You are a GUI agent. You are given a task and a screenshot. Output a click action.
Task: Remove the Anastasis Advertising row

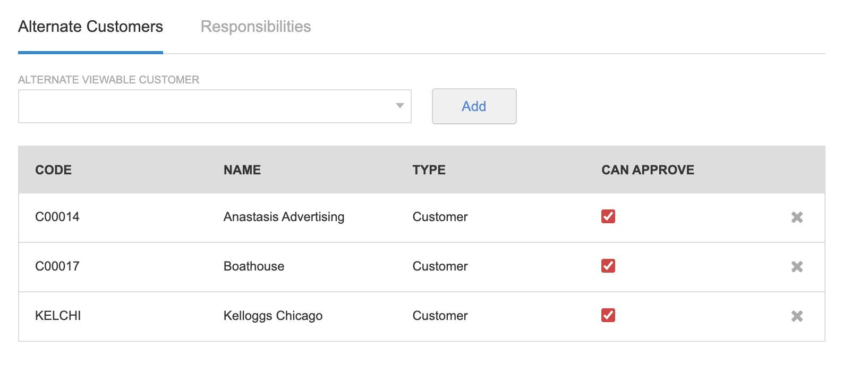(x=797, y=217)
